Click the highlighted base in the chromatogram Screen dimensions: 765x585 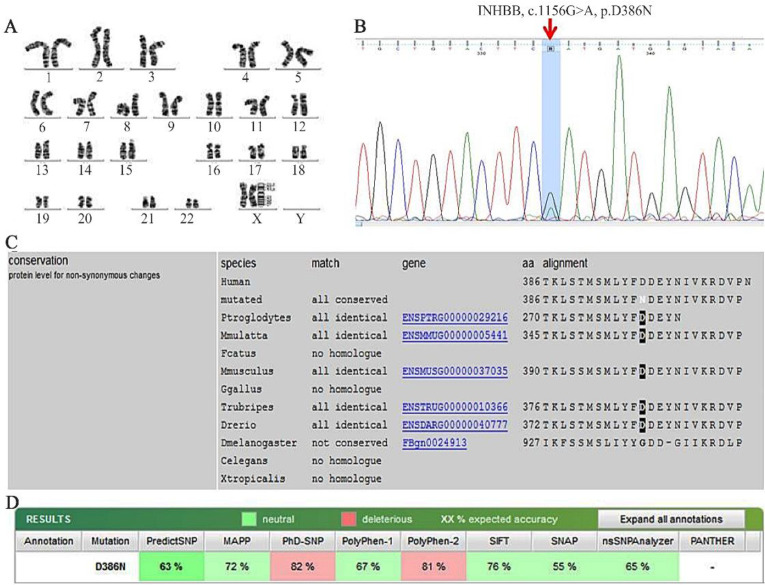pos(551,48)
